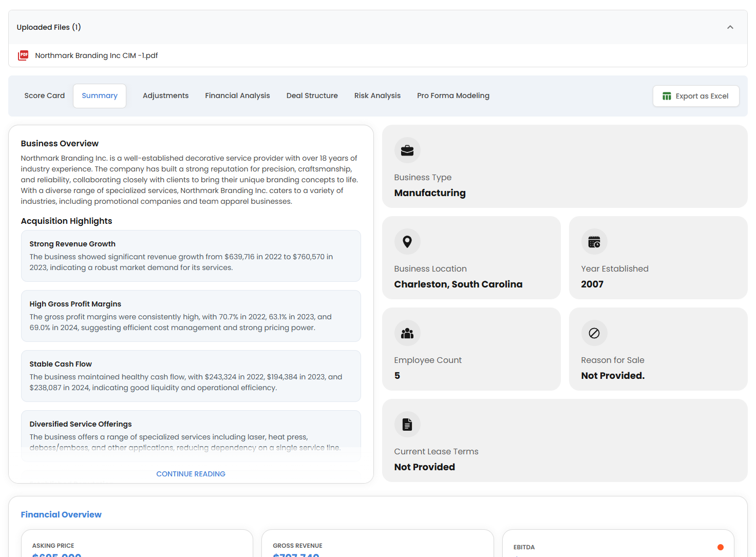The image size is (756, 557).
Task: Go to the Deal Structure tab
Action: 312,95
